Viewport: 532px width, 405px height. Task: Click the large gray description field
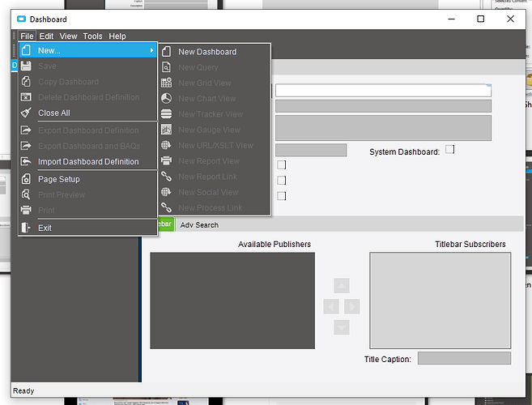point(383,128)
